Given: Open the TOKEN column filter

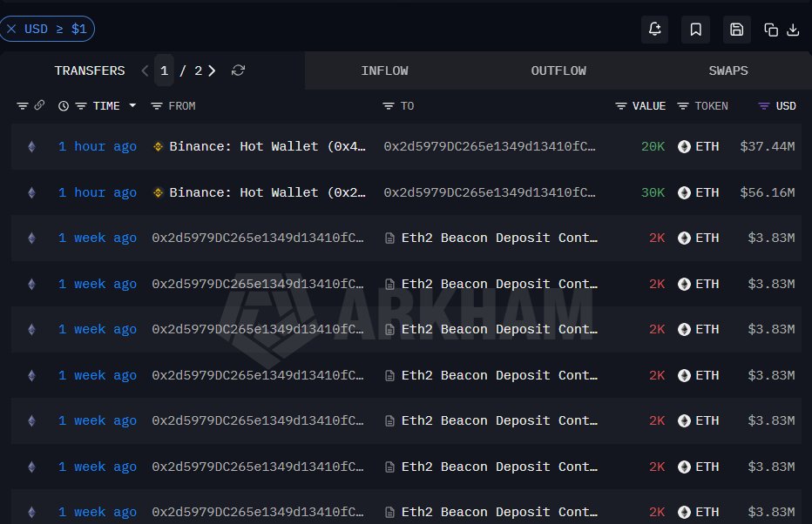Looking at the screenshot, I should (683, 106).
